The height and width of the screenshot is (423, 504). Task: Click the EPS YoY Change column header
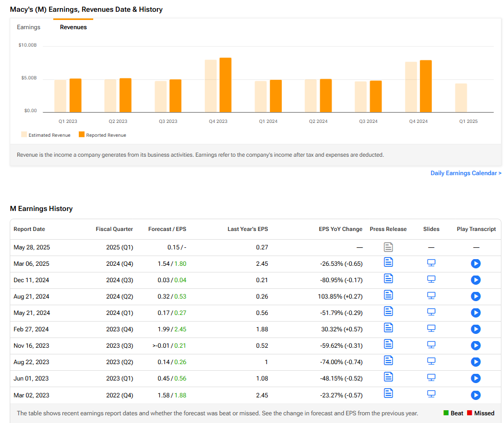click(x=341, y=229)
